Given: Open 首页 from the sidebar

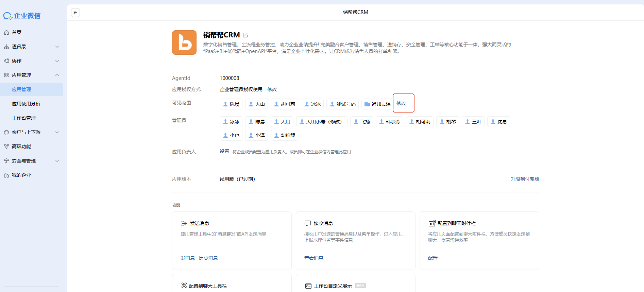Looking at the screenshot, I should click(17, 32).
